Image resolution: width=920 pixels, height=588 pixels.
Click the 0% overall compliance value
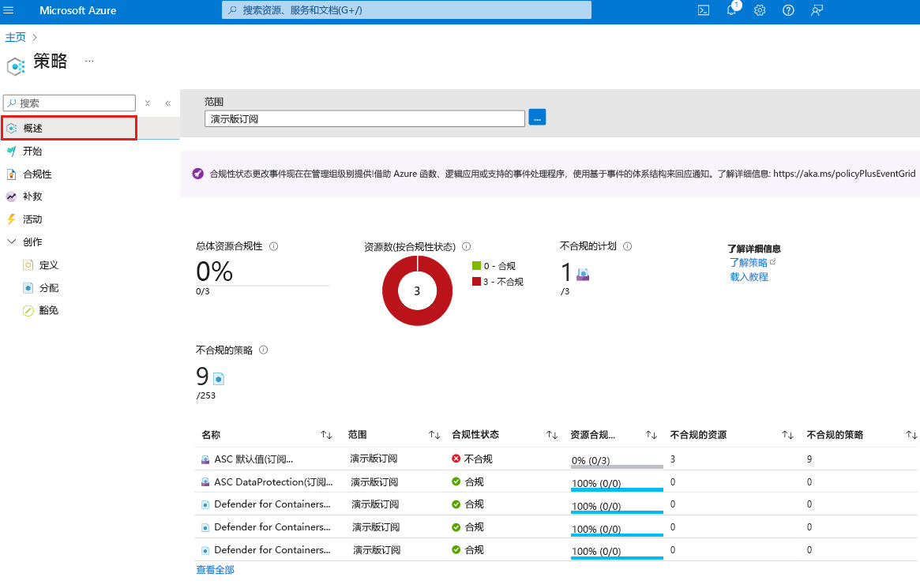pos(214,272)
